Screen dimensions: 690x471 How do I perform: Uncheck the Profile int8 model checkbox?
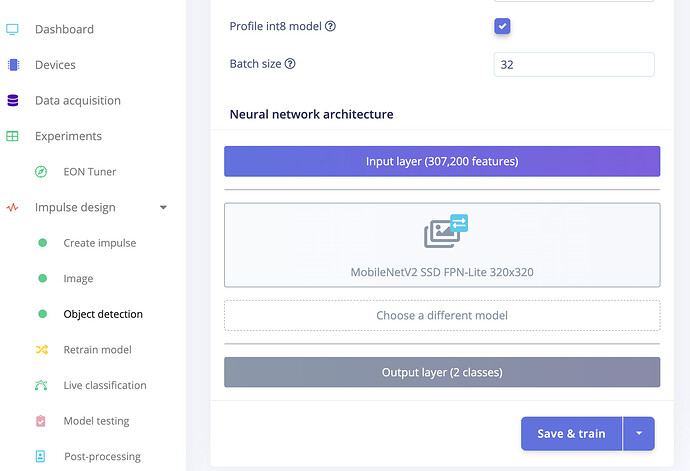503,26
